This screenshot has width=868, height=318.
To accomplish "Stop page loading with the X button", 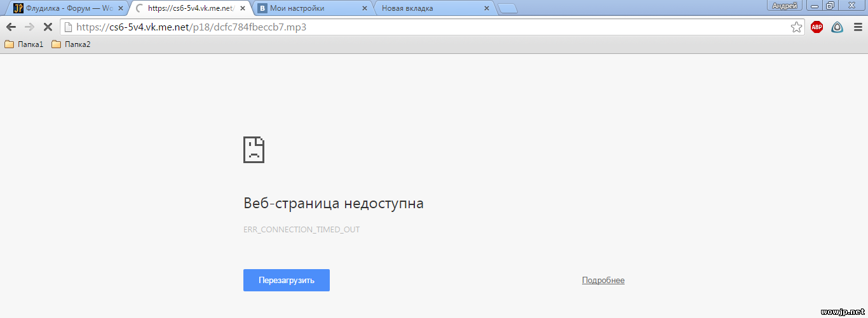I will [x=48, y=27].
